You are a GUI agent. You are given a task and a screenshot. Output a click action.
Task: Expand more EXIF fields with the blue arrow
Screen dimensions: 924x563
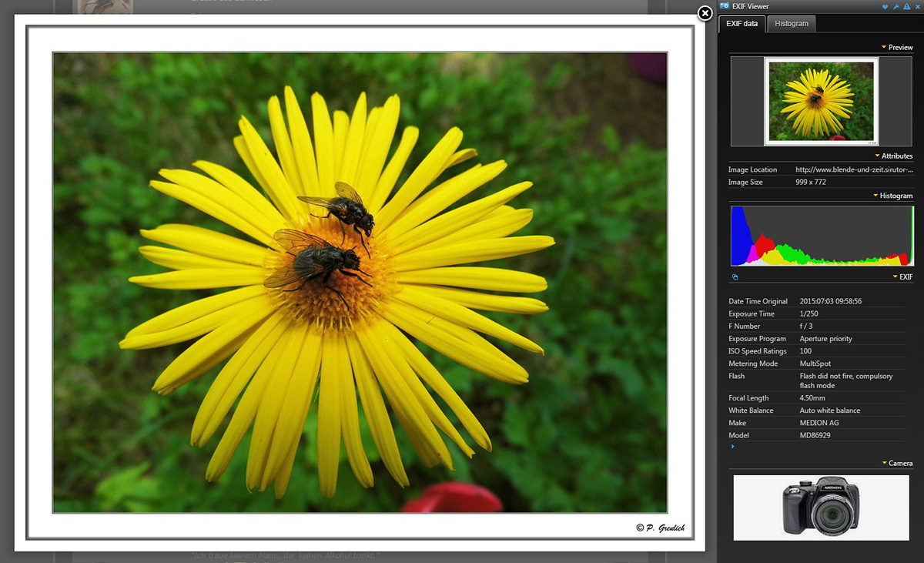tap(732, 447)
